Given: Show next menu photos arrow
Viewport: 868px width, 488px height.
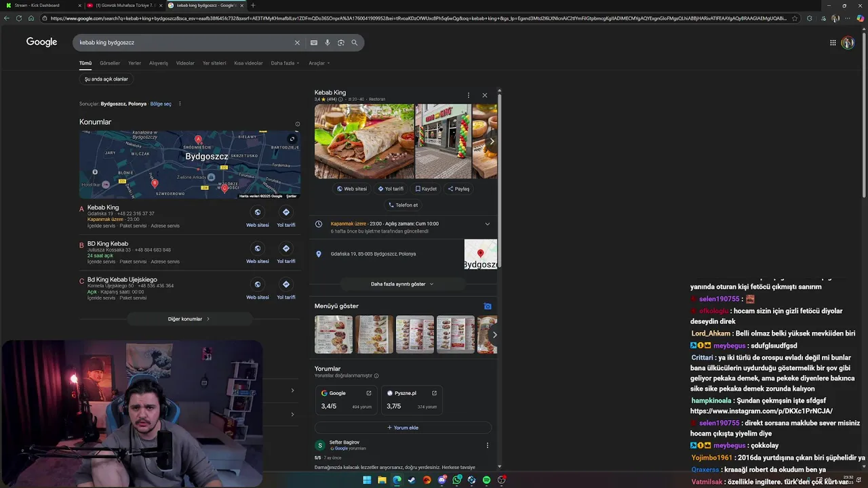Looking at the screenshot, I should (494, 335).
